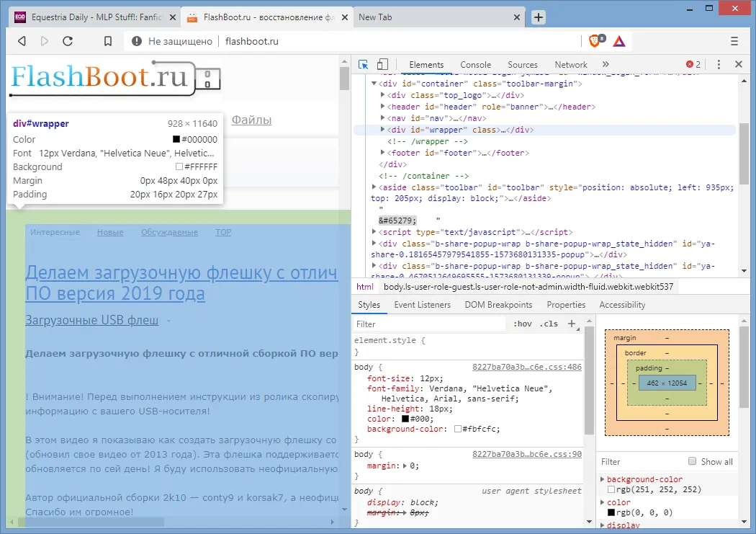Expand the footer#footer node
The width and height of the screenshot is (756, 534).
382,153
